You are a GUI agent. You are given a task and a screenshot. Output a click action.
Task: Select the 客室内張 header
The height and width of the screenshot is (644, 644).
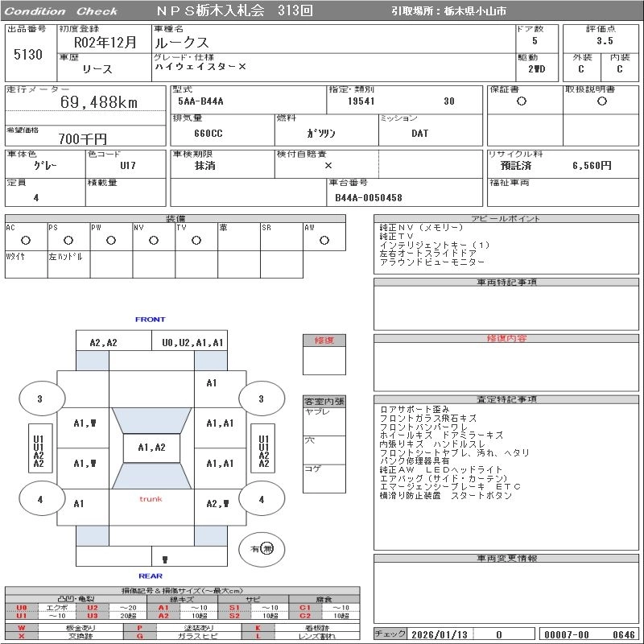pos(324,401)
